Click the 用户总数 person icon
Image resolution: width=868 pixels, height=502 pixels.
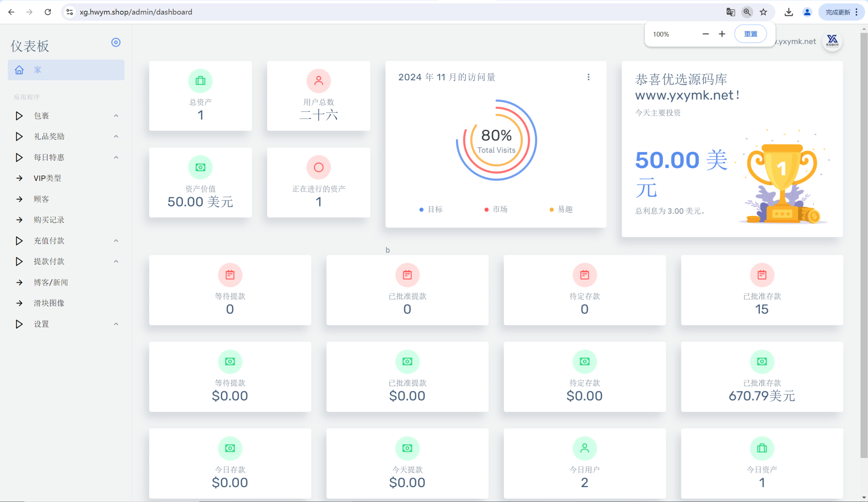click(318, 81)
